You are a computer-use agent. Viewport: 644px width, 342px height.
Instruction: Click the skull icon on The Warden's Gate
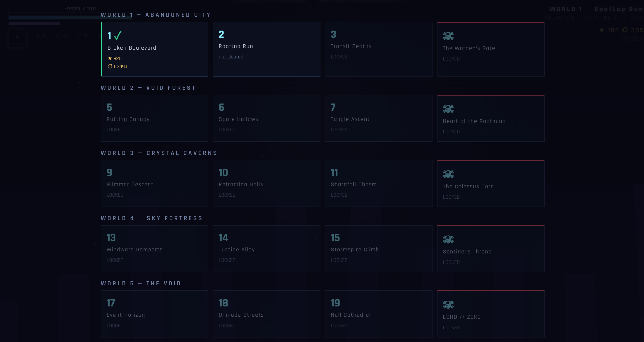(448, 36)
